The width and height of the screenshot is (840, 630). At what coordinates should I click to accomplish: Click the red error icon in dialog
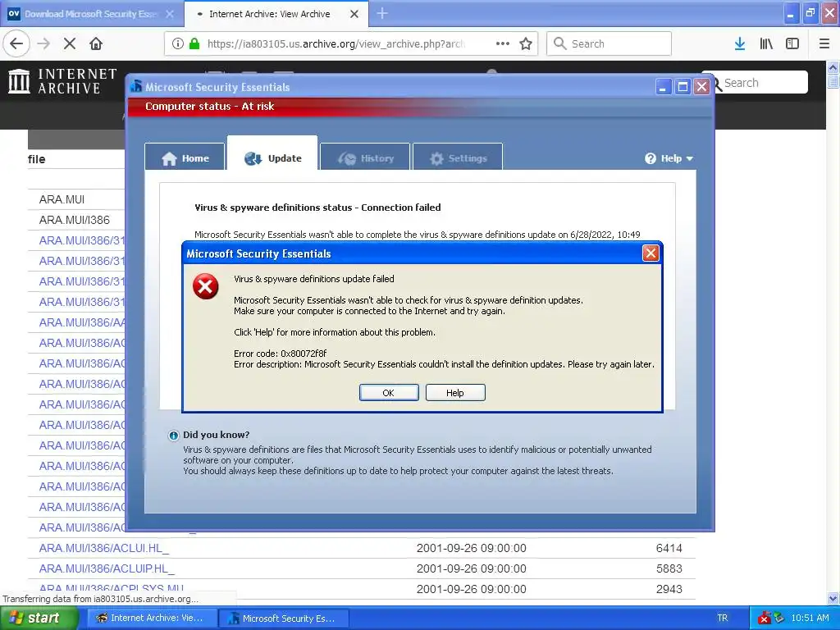(206, 286)
